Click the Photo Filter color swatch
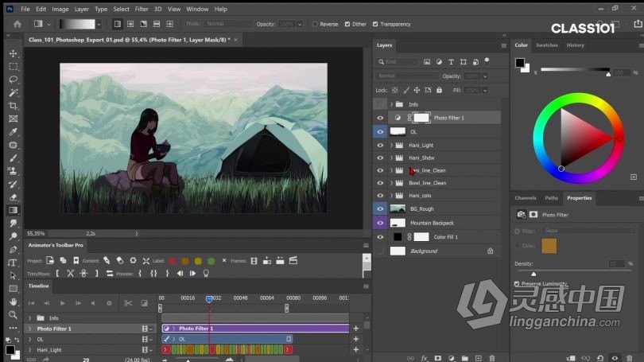Viewport: 644px width, 362px height. pyautogui.click(x=549, y=246)
